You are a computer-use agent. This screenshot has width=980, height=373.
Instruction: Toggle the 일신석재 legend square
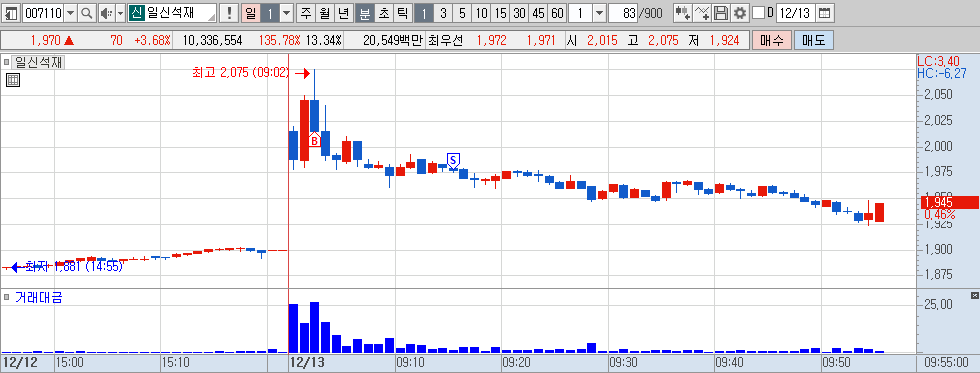tap(7, 62)
